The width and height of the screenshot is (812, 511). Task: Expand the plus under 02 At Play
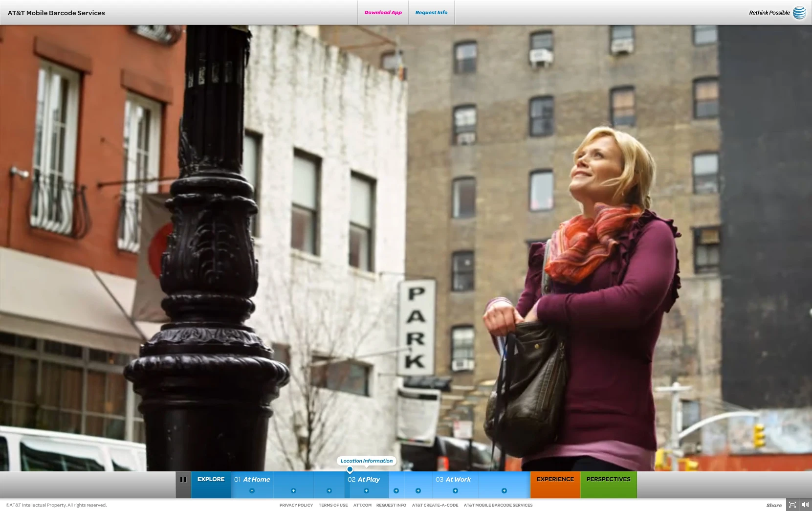(x=366, y=490)
